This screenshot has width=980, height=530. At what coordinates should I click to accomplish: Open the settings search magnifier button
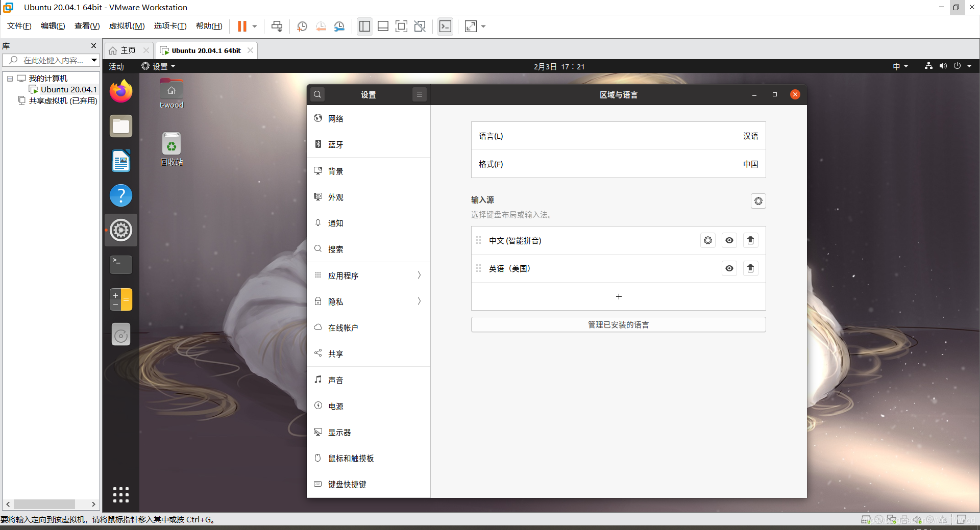point(317,94)
